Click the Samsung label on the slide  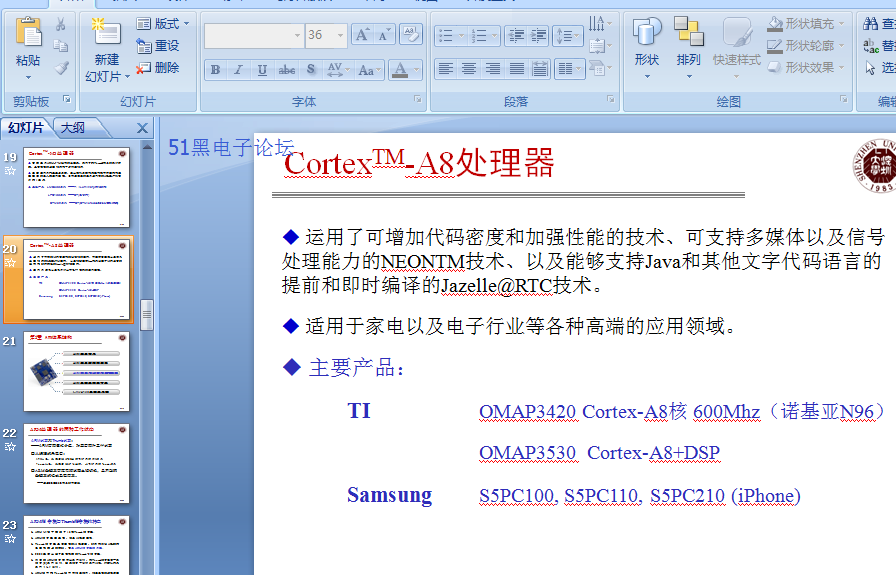click(x=390, y=495)
